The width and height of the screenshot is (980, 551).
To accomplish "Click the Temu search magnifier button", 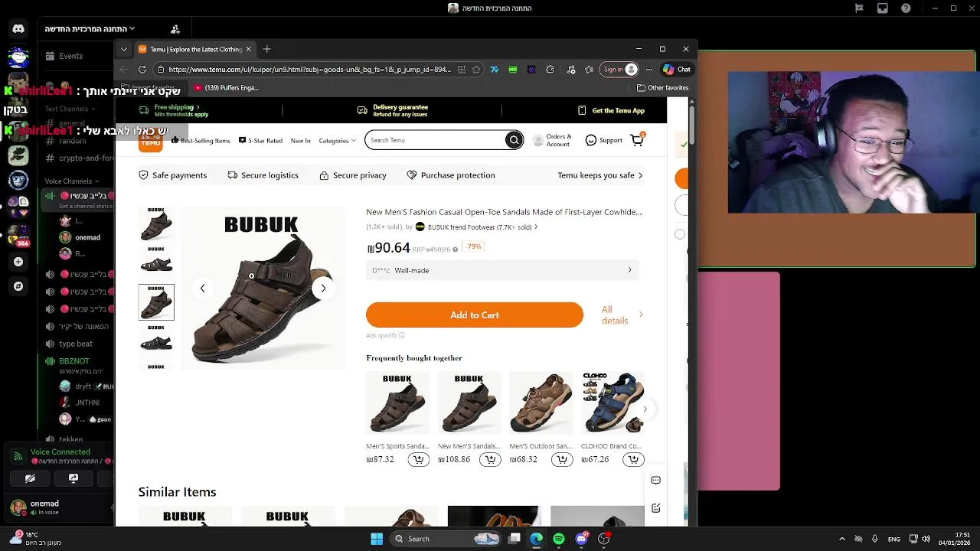I will pos(514,140).
